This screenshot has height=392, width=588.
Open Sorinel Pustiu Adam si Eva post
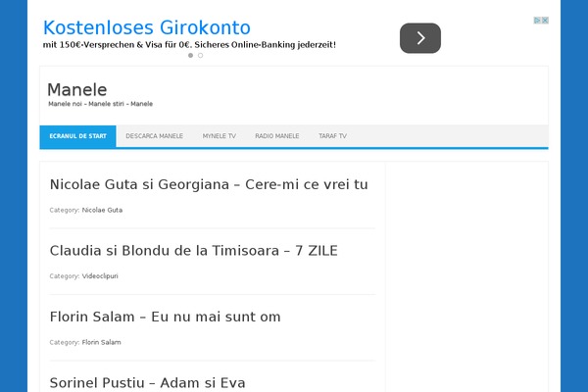click(x=147, y=382)
